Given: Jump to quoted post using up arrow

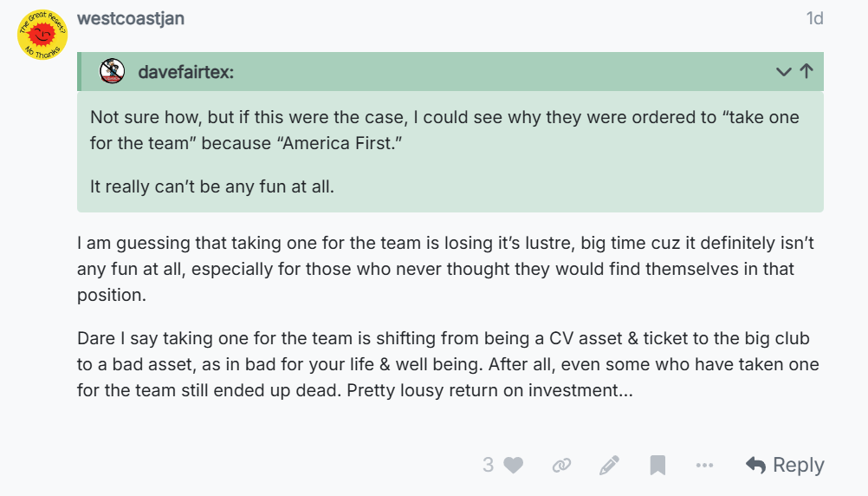Looking at the screenshot, I should (x=806, y=72).
